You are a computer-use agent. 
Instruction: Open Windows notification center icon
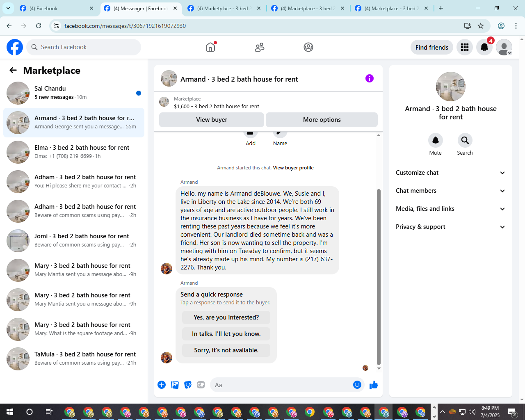pos(512,412)
